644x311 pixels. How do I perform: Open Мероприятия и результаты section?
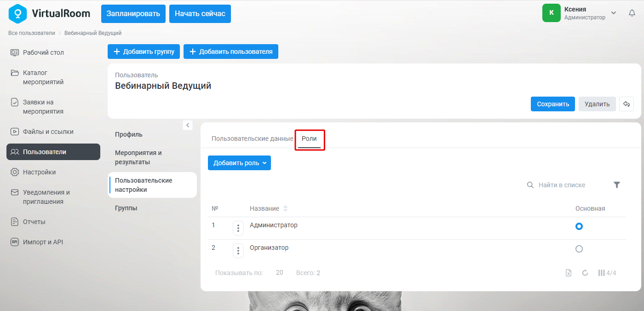[138, 157]
